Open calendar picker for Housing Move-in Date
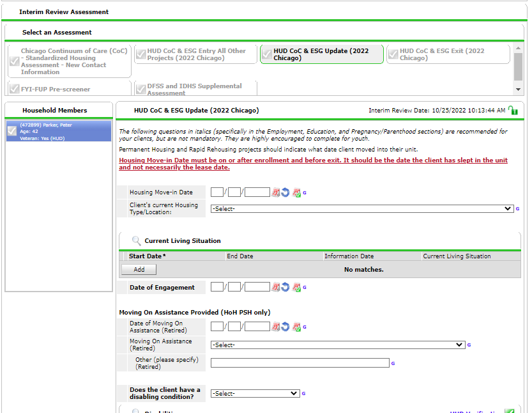This screenshot has width=532, height=413. coord(276,192)
